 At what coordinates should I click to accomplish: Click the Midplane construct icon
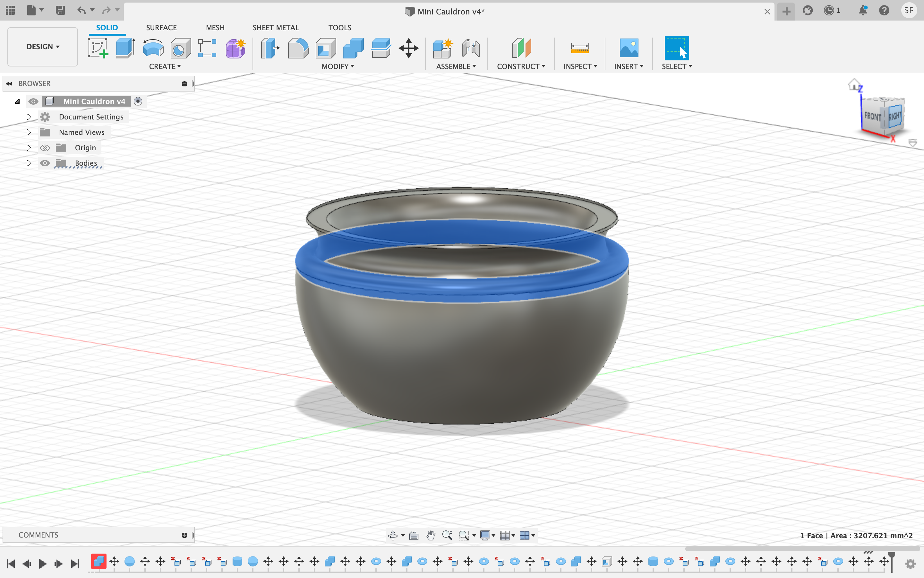[521, 48]
